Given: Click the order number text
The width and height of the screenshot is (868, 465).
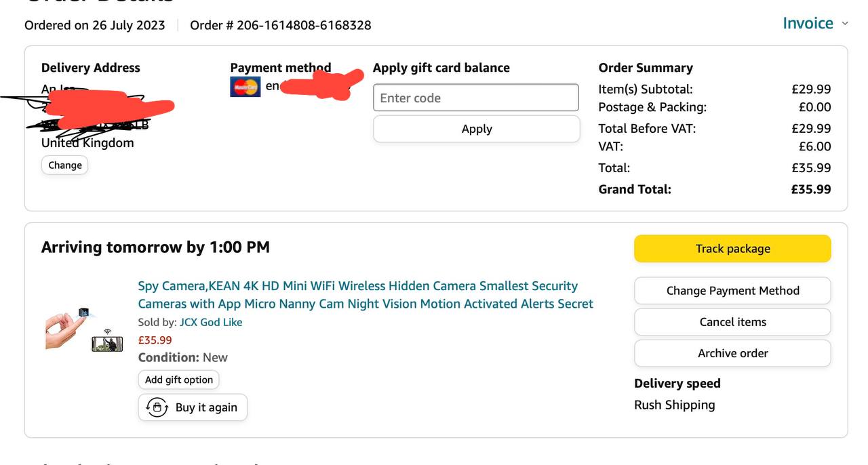Looking at the screenshot, I should [x=280, y=26].
